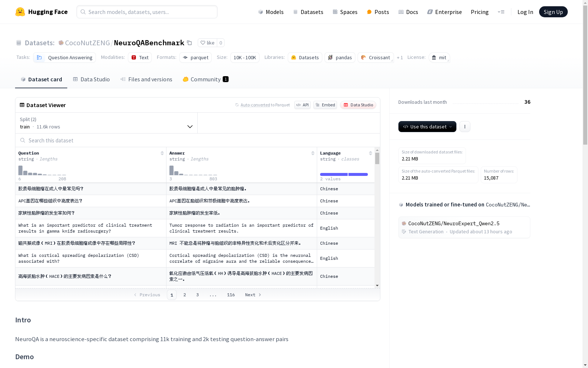588x368 pixels.
Task: Click the datasets stack icon beside Datasets label
Action: pos(19,43)
